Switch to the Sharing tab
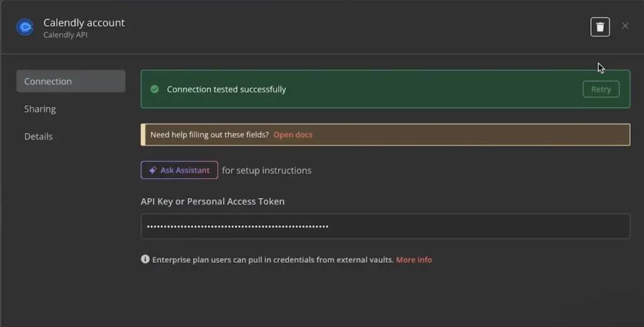 [x=40, y=109]
